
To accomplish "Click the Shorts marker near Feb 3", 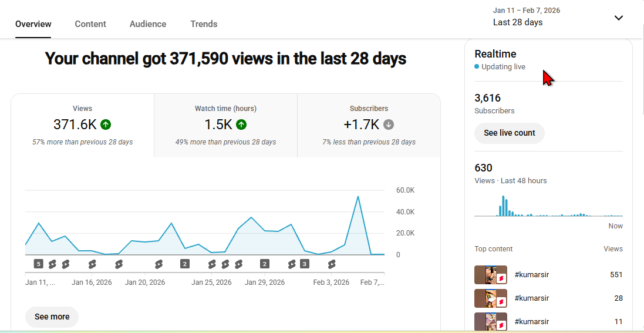I will [332, 264].
